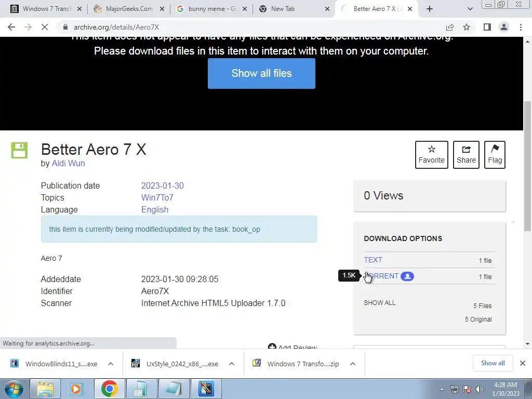The height and width of the screenshot is (399, 532).
Task: Click the torrent download cloud icon
Action: [407, 276]
